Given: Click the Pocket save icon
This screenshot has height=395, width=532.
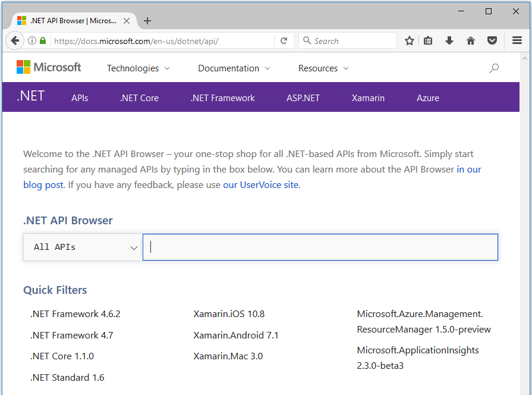Looking at the screenshot, I should [492, 41].
